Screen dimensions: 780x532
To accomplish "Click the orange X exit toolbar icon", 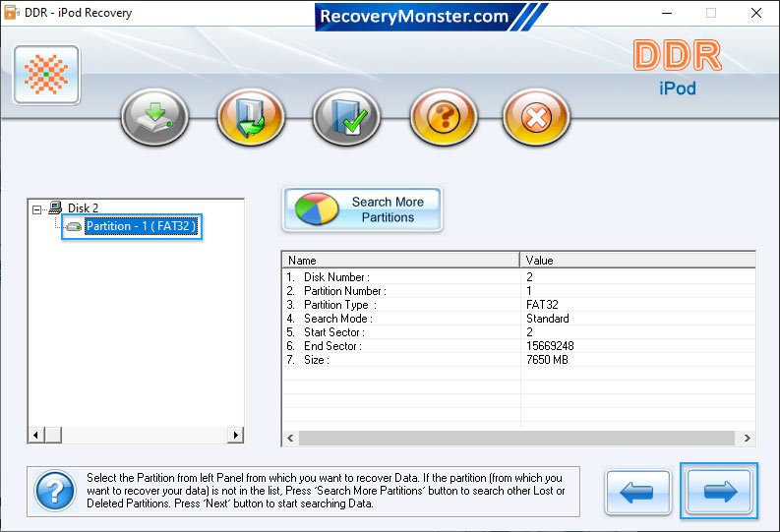I will point(536,117).
